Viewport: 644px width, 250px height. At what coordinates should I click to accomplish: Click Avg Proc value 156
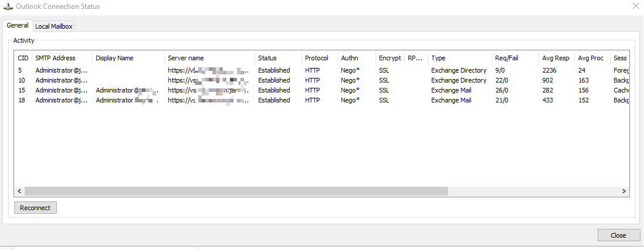583,90
